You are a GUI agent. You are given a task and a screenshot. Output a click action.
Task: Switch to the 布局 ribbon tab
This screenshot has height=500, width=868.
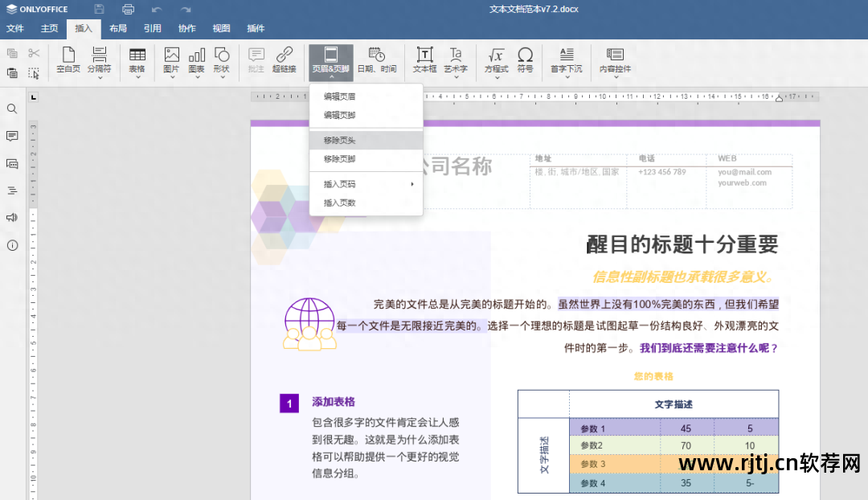117,28
